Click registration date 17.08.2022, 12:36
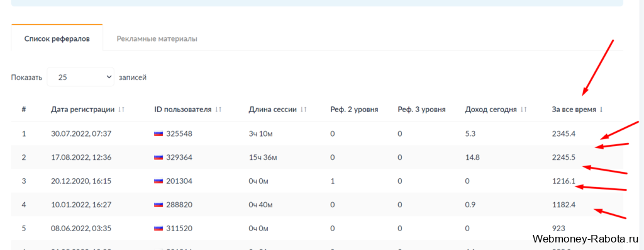This screenshot has height=250, width=644. [x=81, y=157]
